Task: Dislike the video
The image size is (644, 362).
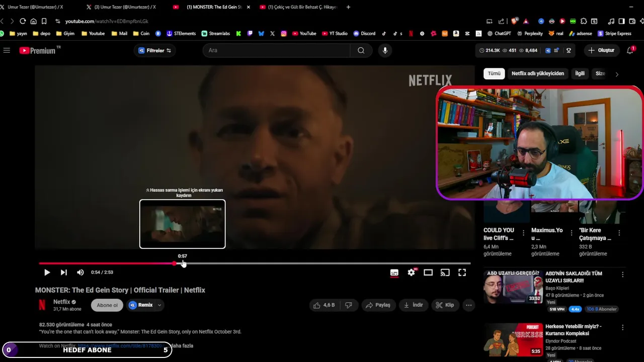Action: pyautogui.click(x=348, y=305)
